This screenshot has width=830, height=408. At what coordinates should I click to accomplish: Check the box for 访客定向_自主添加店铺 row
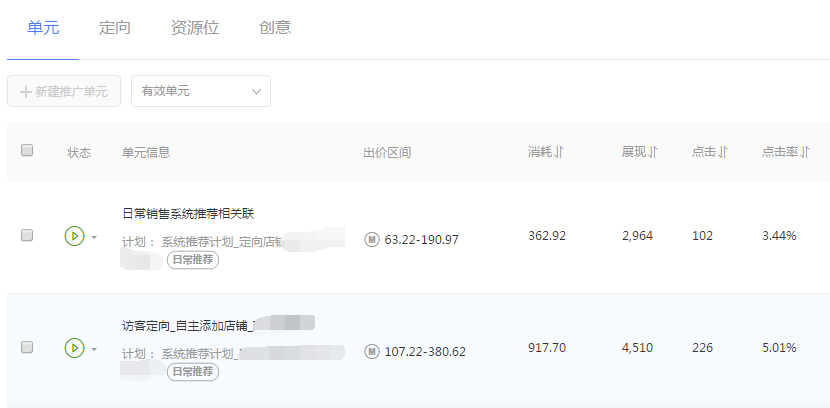coord(27,347)
